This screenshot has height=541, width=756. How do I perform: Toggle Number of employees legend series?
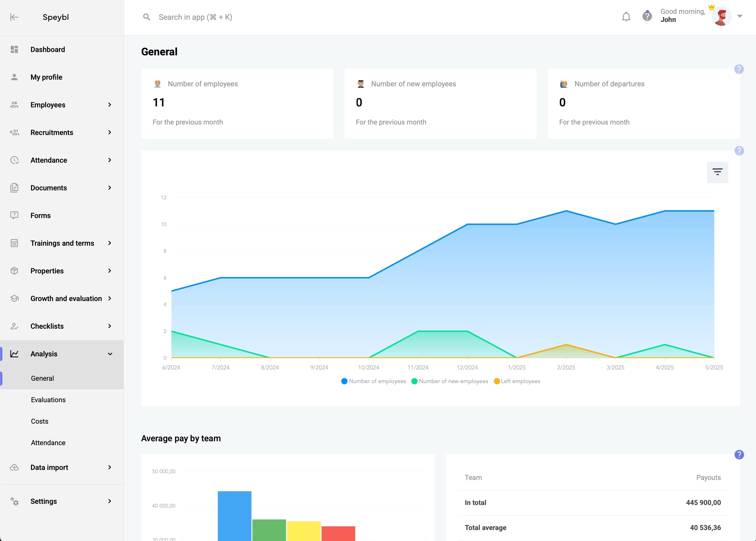coord(373,381)
